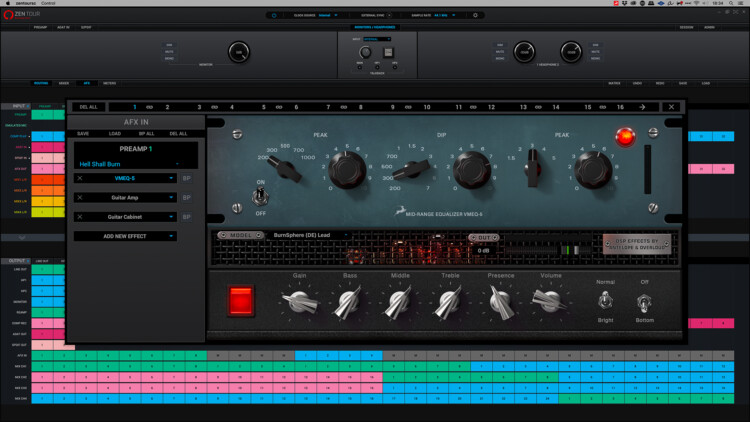Adjust the second Peak gain knob

coord(593,169)
